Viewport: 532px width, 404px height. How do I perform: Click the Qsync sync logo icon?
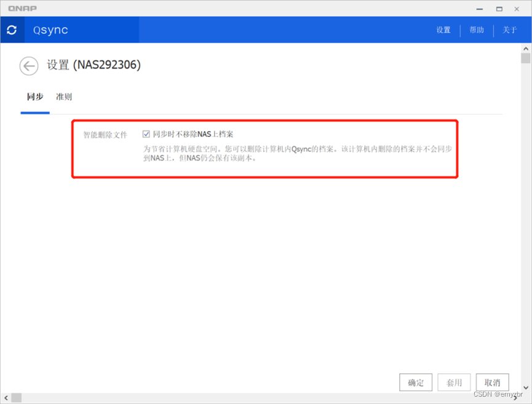pyautogui.click(x=12, y=30)
